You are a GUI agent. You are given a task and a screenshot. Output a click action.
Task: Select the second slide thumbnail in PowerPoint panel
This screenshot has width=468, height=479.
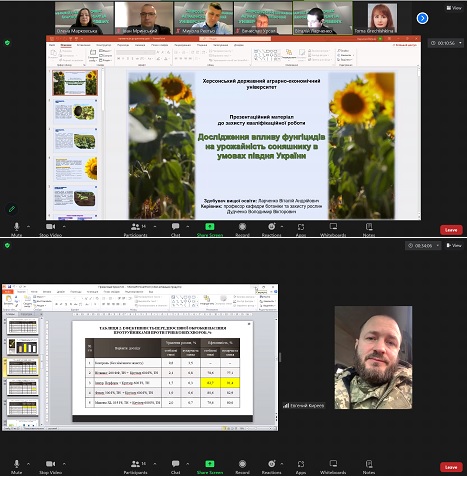click(x=75, y=111)
